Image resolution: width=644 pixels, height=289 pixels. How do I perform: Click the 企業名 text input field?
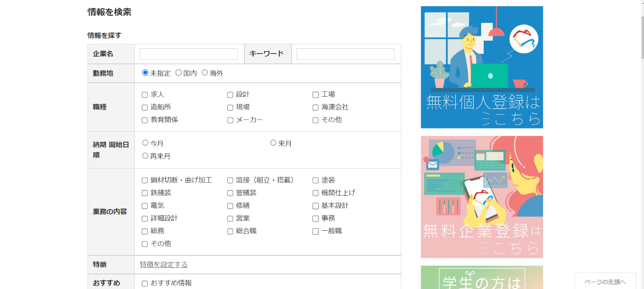(x=188, y=54)
